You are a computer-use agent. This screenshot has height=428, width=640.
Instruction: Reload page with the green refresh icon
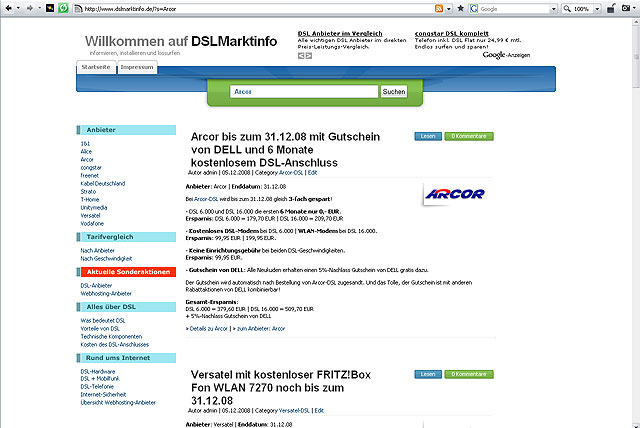click(63, 8)
